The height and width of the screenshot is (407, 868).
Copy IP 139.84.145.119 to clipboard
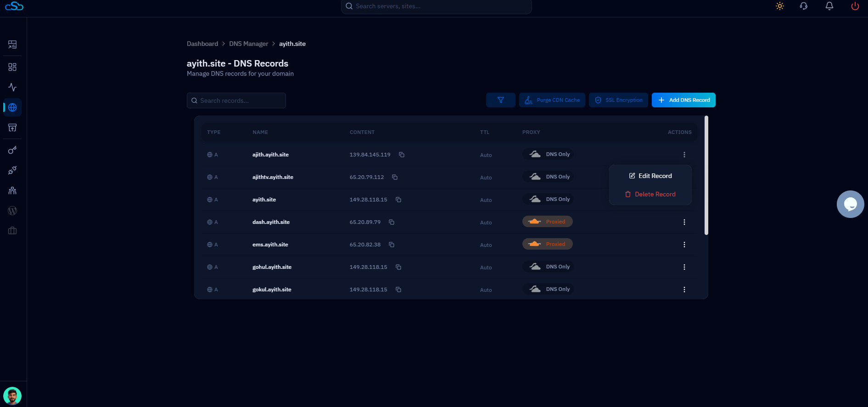402,155
